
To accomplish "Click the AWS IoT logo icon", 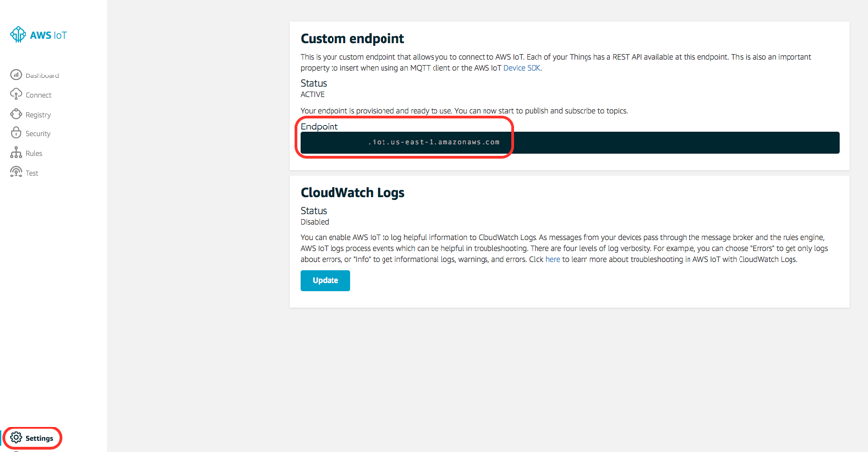I will (x=18, y=35).
